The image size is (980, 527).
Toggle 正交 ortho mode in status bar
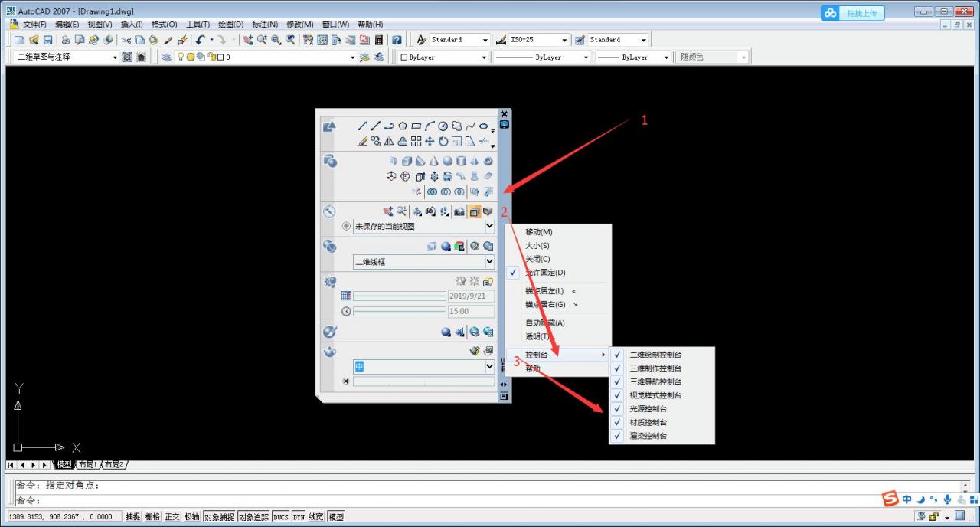click(x=172, y=517)
